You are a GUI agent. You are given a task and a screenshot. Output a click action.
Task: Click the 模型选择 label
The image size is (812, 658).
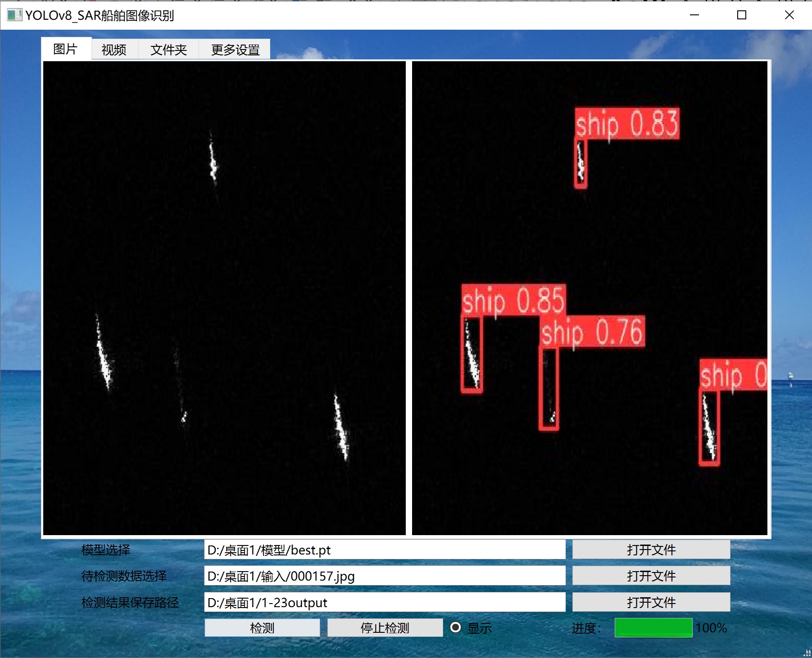coord(106,550)
